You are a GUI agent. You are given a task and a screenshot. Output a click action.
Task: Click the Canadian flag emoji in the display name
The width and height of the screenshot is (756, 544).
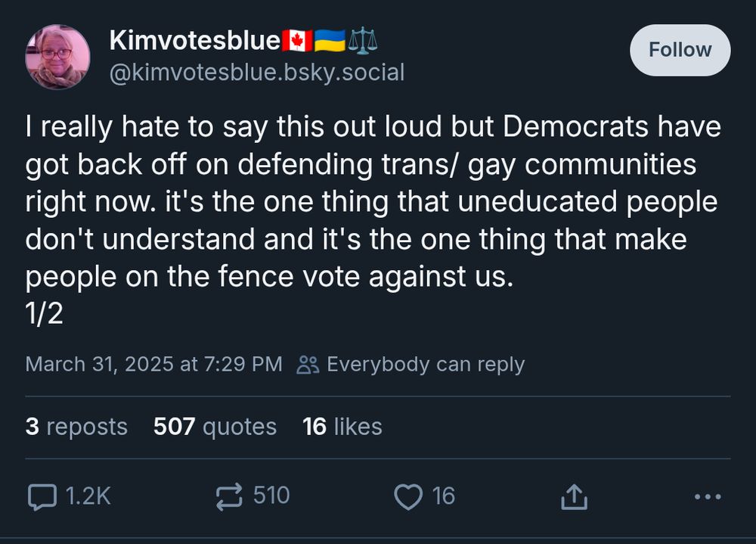pyautogui.click(x=298, y=42)
